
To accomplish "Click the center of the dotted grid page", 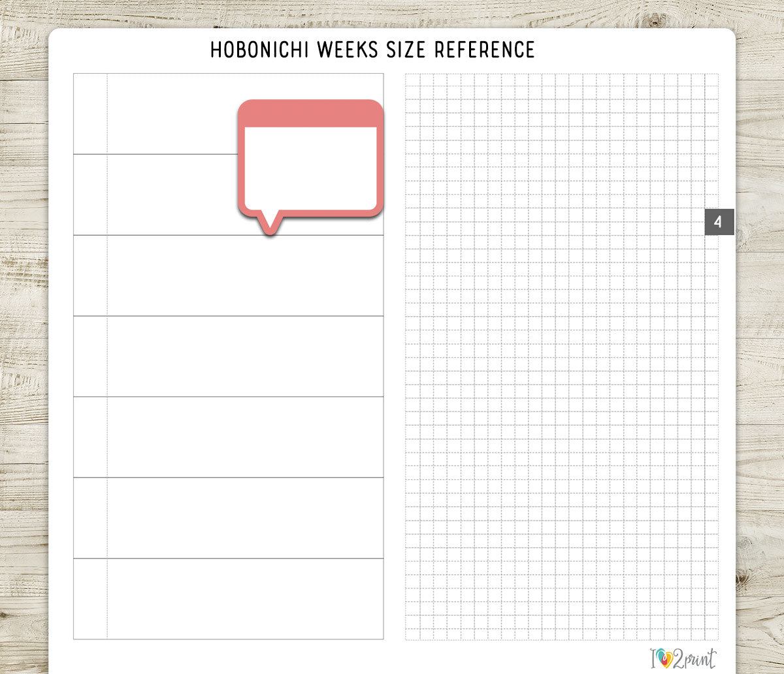I will [x=561, y=357].
